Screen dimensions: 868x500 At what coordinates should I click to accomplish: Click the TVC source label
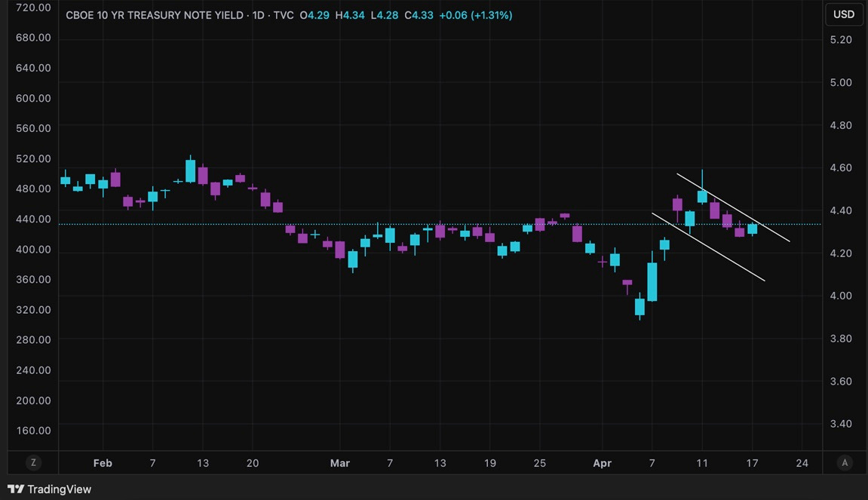284,16
